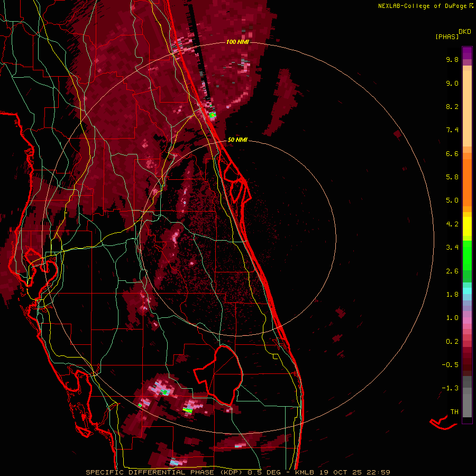Viewport: 476px width, 476px height.
Task: Pick the pink segment of the color bar
Action: click(x=467, y=321)
